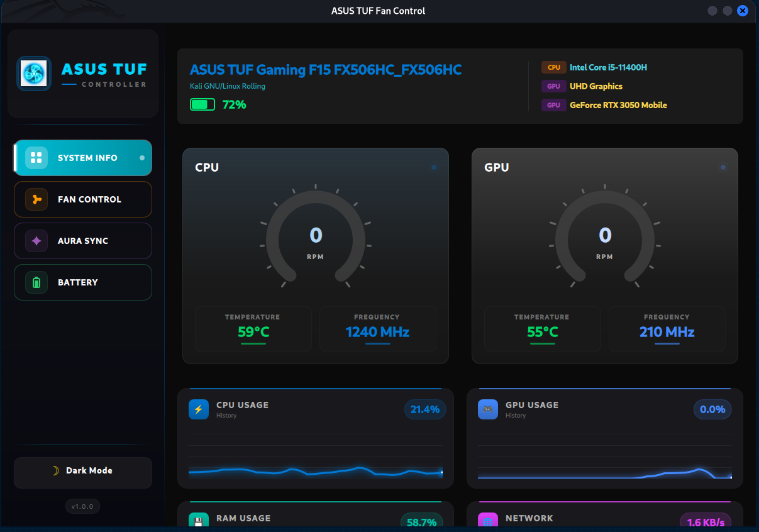Click the Kali GNU/Linux Rolling text
The width and height of the screenshot is (759, 532).
tap(228, 86)
